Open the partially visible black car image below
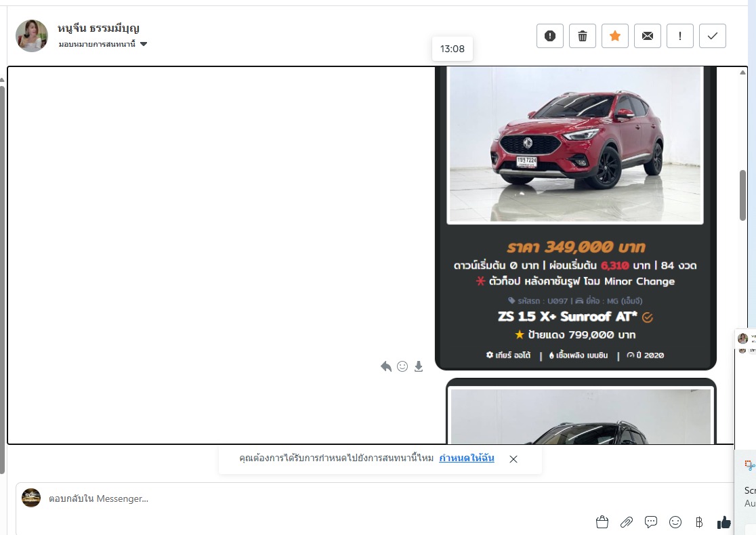756x535 pixels. [581, 415]
